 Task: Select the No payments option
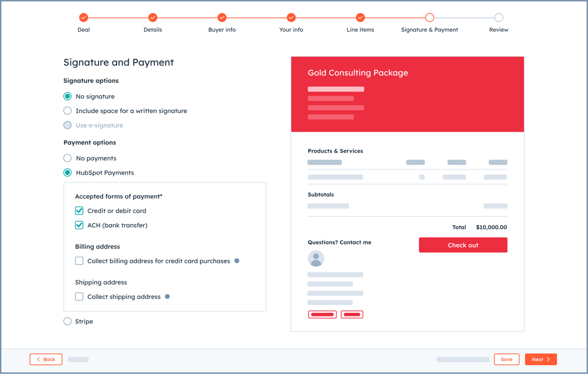tap(67, 159)
